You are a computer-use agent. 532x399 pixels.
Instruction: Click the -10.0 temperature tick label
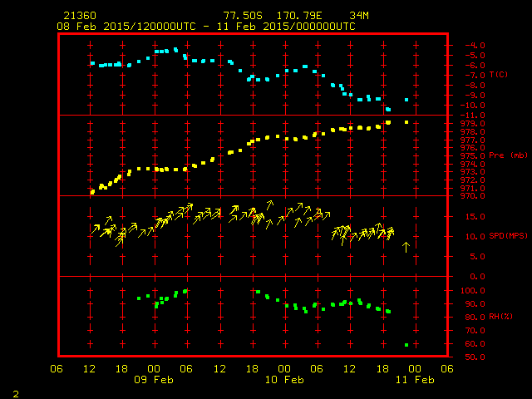pyautogui.click(x=473, y=106)
